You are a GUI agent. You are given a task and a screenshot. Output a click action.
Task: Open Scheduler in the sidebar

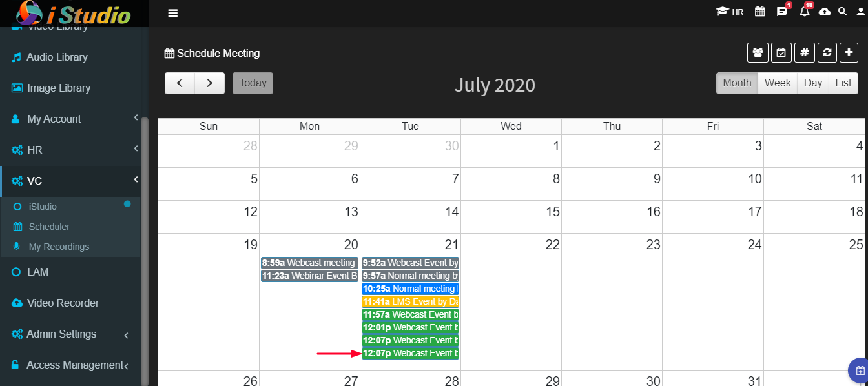pyautogui.click(x=49, y=227)
